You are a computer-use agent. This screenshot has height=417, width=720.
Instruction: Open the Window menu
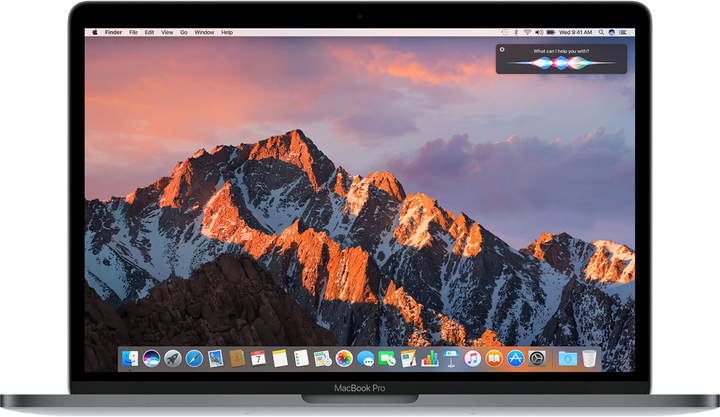tap(204, 32)
